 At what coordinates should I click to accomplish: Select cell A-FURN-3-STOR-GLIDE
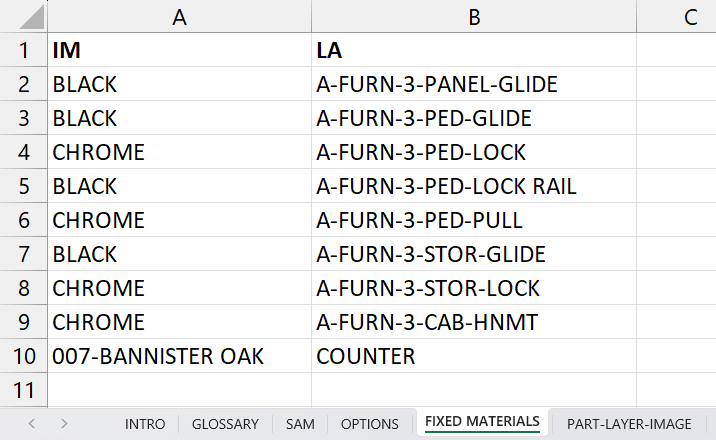click(474, 254)
